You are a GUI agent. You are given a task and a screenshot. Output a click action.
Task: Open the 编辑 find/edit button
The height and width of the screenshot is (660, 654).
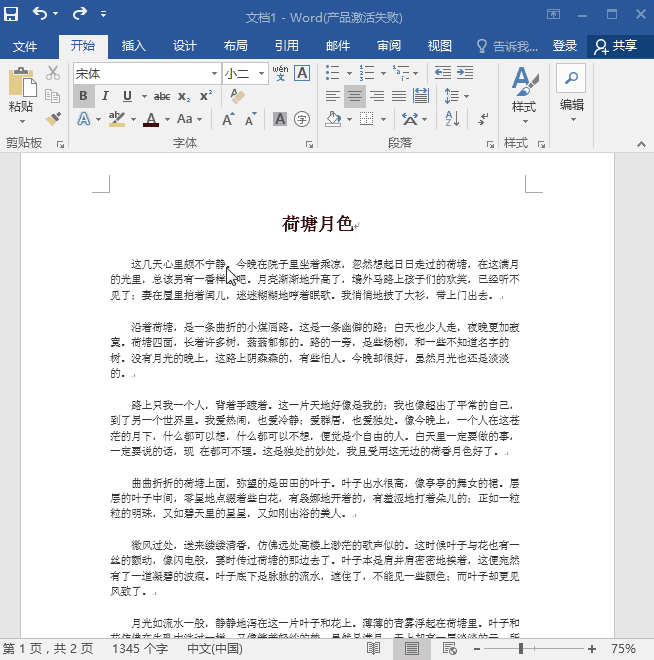coord(572,95)
